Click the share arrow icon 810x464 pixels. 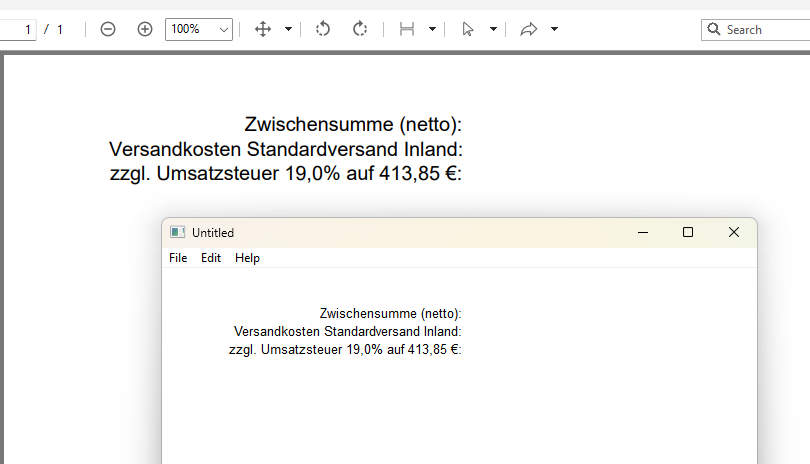528,29
